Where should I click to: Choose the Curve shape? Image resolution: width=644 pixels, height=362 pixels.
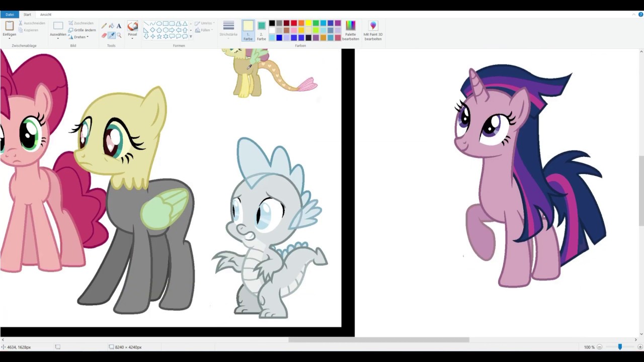tap(153, 24)
